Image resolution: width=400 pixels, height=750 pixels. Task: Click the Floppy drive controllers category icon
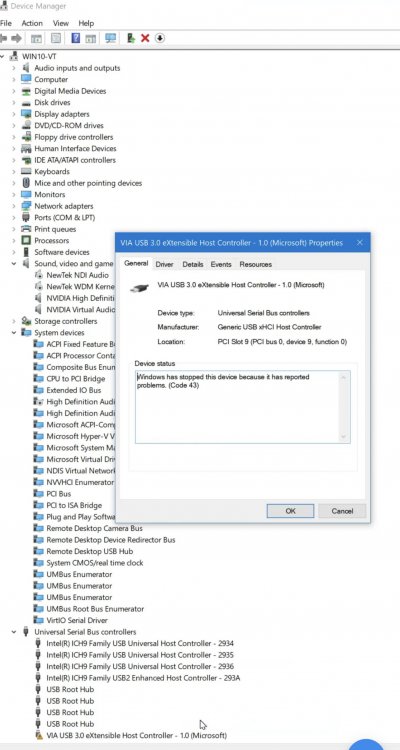26,137
